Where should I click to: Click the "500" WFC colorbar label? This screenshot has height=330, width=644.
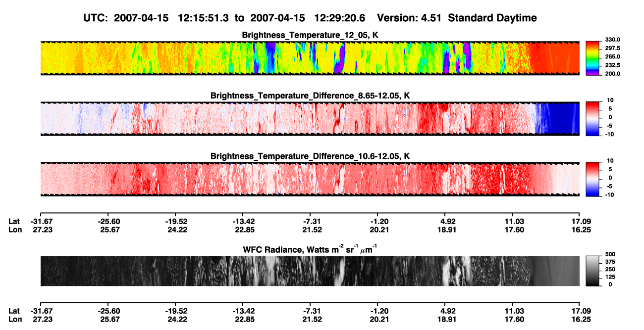[x=611, y=254]
